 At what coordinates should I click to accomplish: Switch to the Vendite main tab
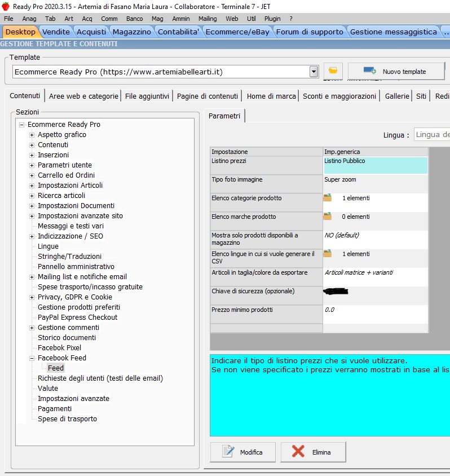click(56, 32)
